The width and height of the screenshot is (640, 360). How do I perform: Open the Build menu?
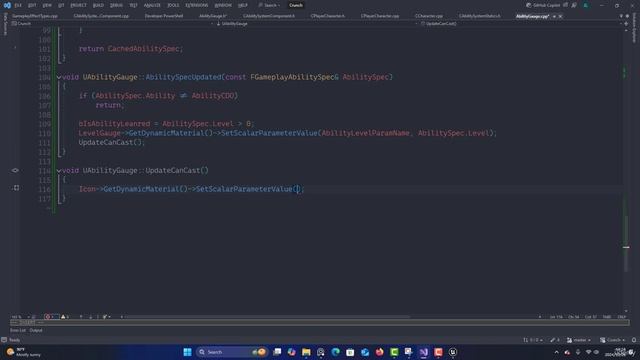(98, 5)
